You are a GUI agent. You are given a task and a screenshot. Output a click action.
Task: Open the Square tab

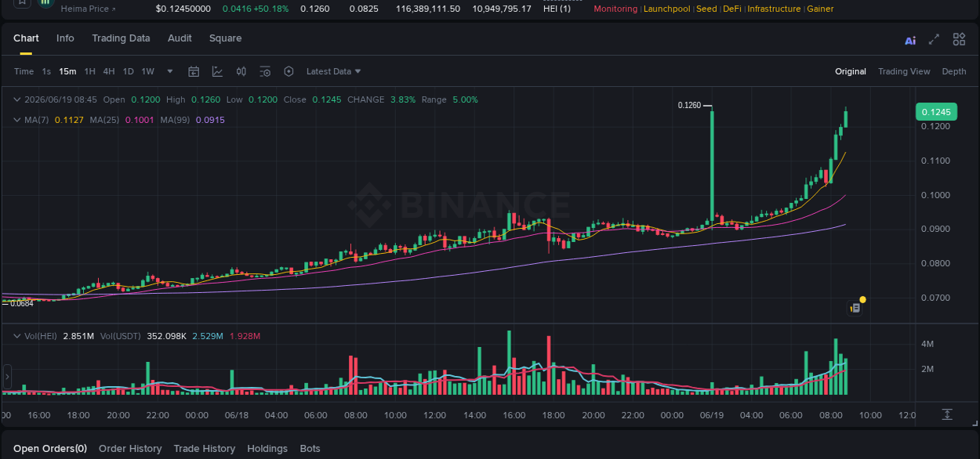[225, 38]
